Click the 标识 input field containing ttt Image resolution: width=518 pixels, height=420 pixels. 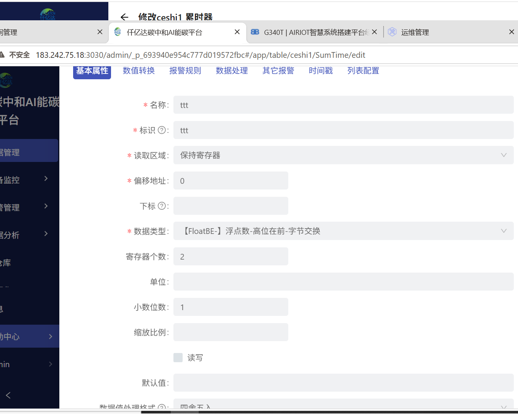[343, 130]
